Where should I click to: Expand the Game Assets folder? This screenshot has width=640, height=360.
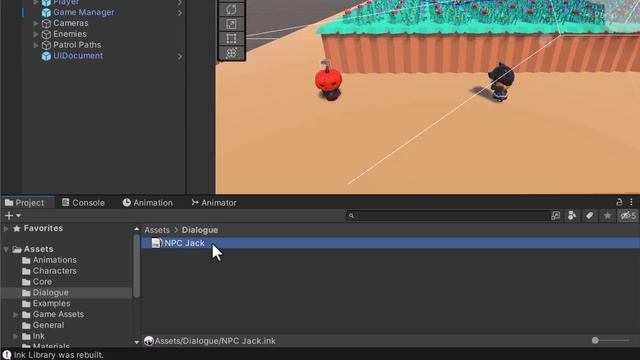(x=16, y=315)
